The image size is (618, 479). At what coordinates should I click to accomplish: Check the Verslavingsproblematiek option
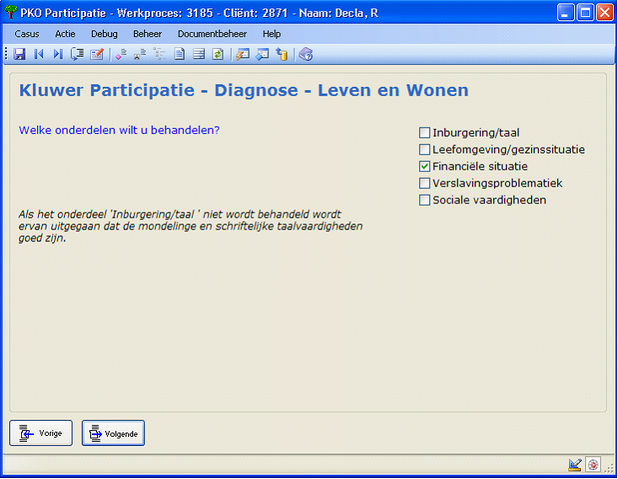point(424,183)
